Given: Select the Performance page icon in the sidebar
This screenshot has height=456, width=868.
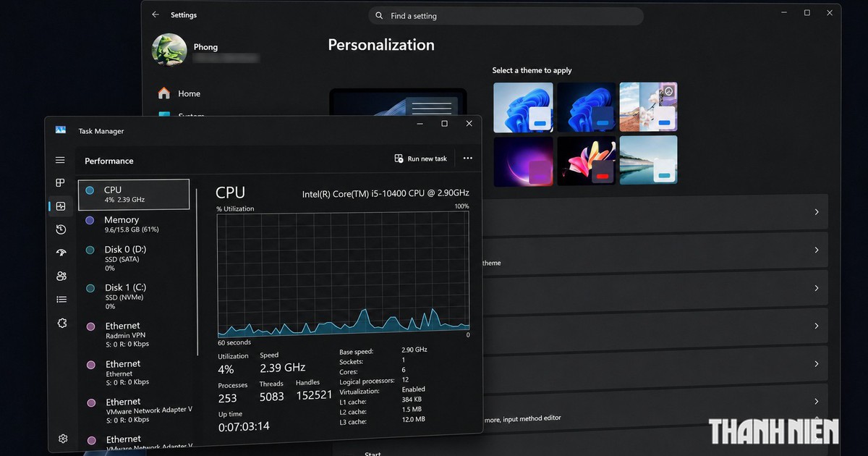Looking at the screenshot, I should 61,206.
